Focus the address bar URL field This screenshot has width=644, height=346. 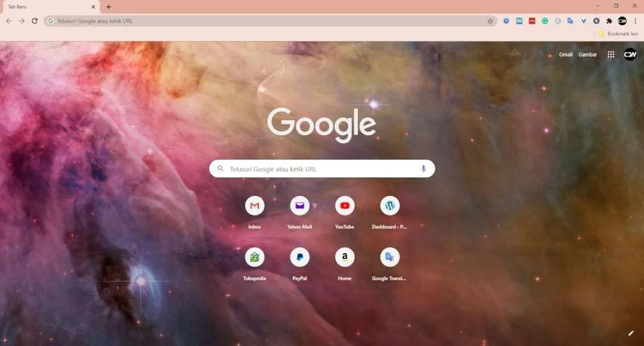coord(270,21)
